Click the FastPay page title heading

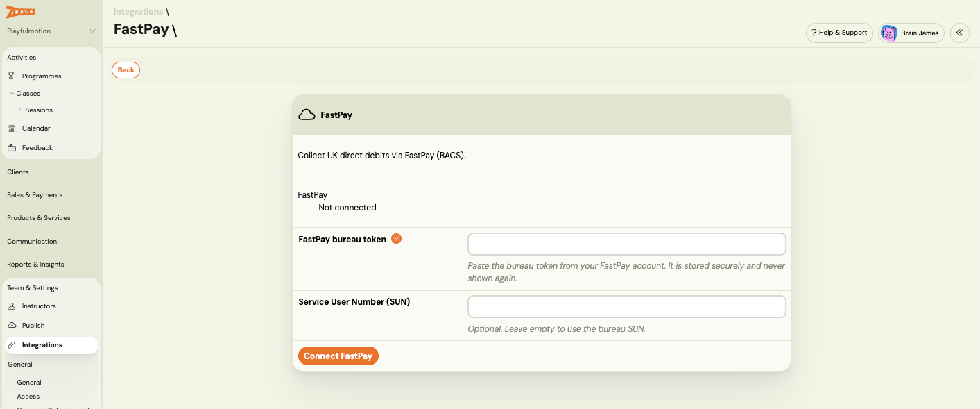pos(141,30)
